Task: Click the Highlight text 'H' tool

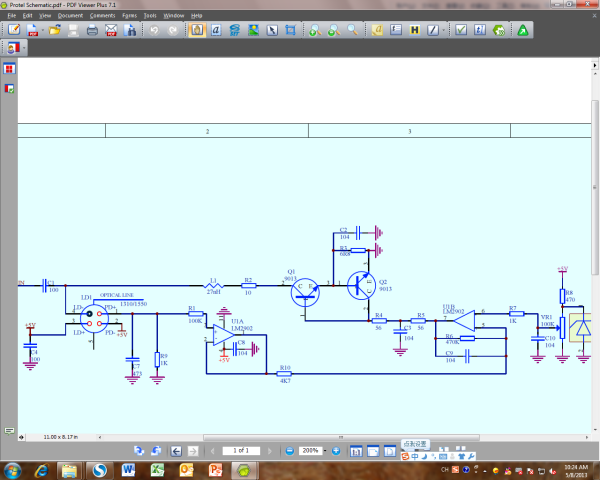Action: point(414,31)
